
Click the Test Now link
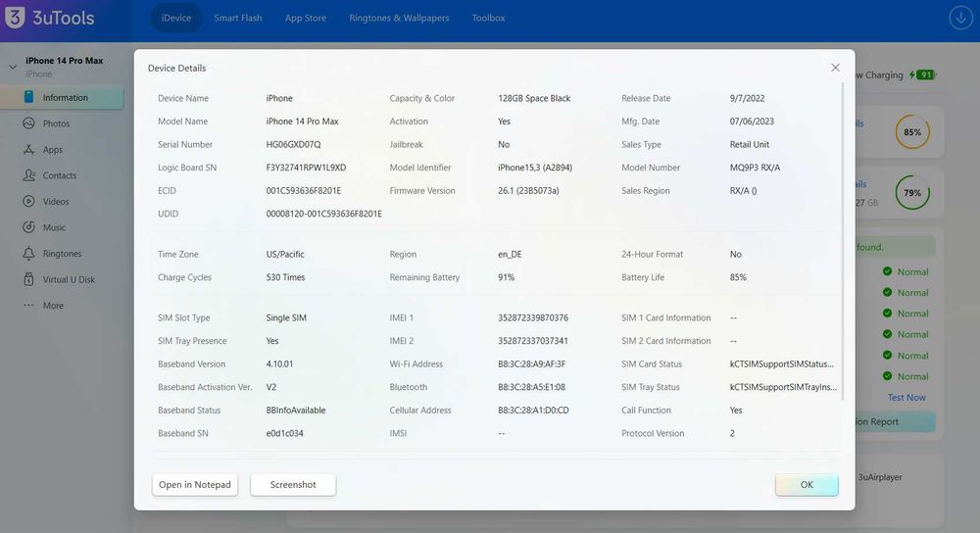[906, 398]
